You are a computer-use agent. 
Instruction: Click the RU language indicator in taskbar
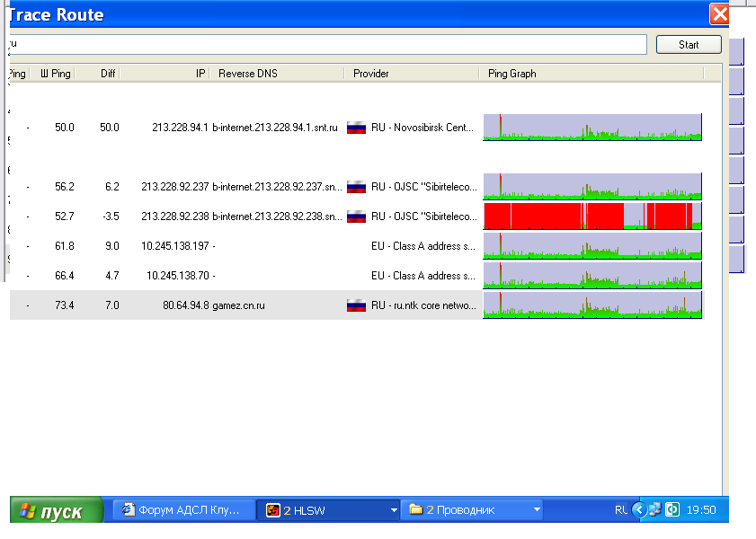click(621, 510)
